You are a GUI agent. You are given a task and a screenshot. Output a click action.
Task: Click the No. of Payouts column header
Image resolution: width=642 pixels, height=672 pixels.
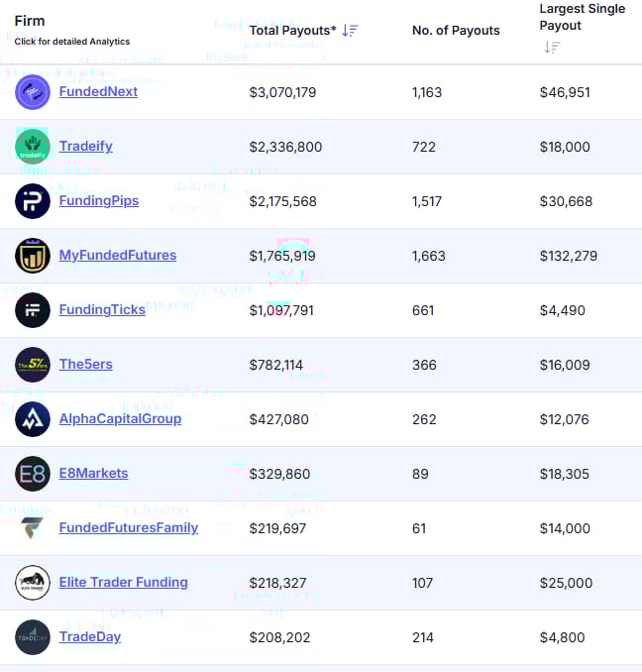(456, 31)
